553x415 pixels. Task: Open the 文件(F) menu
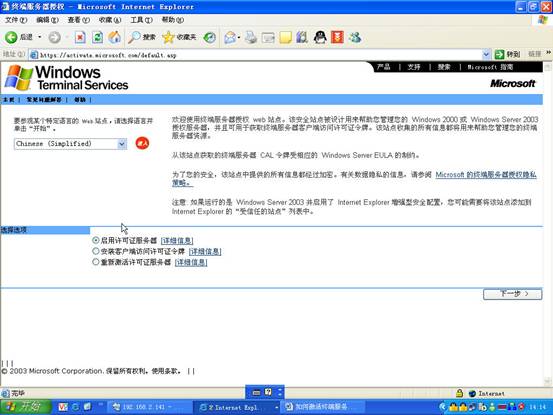16,20
